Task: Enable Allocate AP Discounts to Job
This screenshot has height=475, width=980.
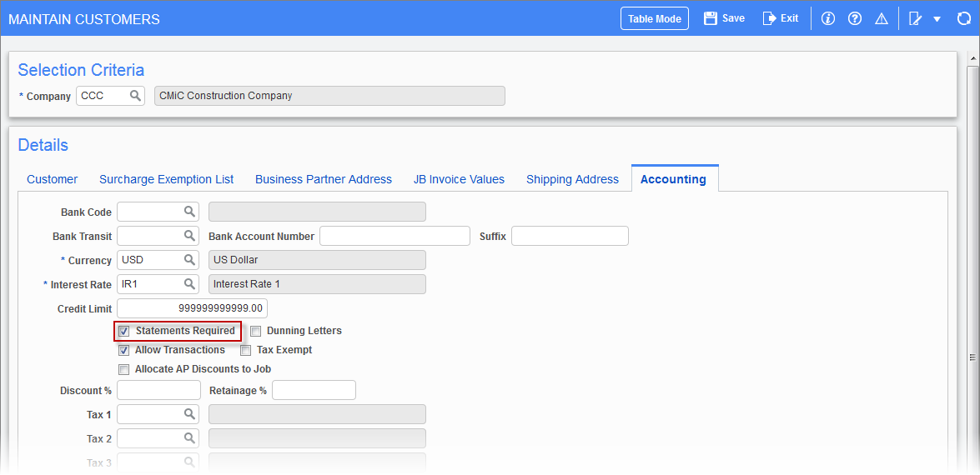Action: [x=123, y=369]
